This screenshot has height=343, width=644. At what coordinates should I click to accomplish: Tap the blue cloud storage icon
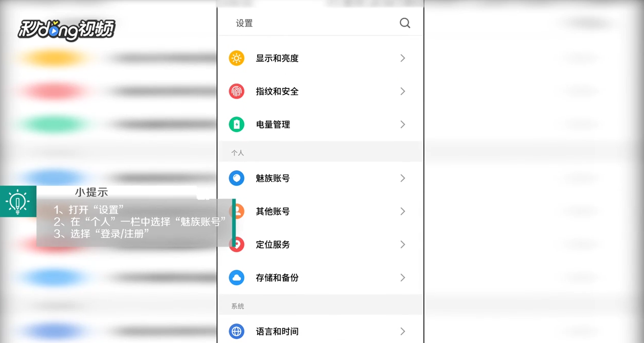pos(237,278)
